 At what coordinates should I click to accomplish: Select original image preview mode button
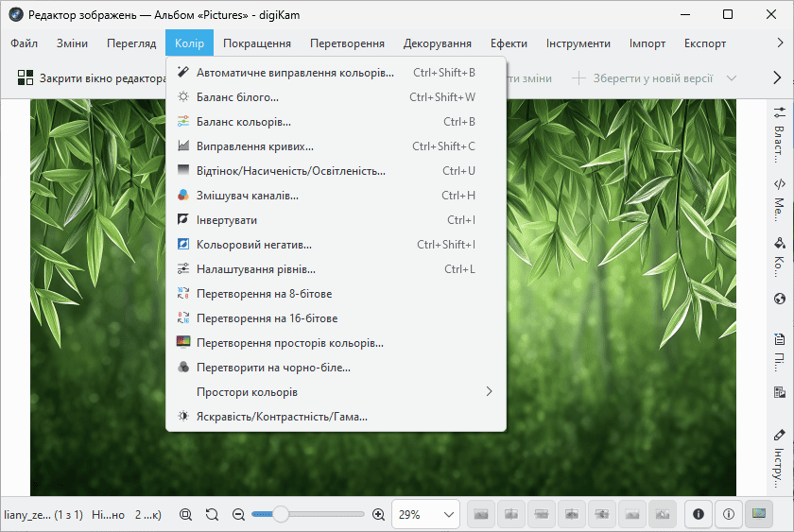pyautogui.click(x=480, y=514)
